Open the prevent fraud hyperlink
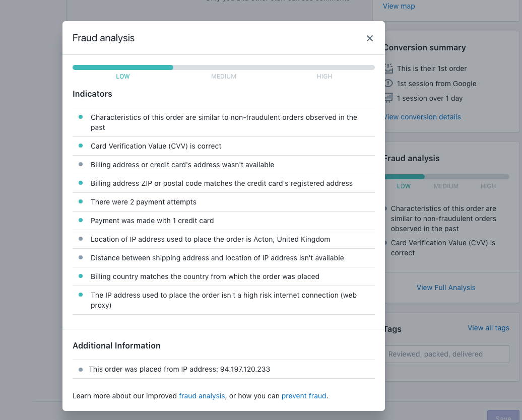The height and width of the screenshot is (420, 522). (304, 396)
